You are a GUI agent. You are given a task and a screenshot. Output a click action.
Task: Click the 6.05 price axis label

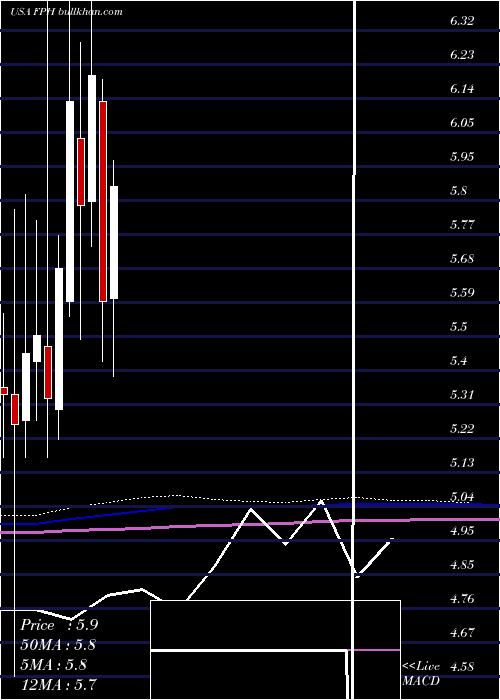(x=462, y=122)
